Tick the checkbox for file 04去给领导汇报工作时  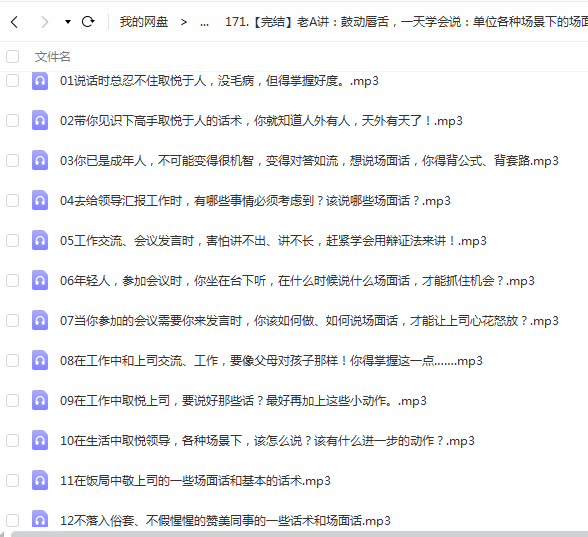(x=12, y=201)
